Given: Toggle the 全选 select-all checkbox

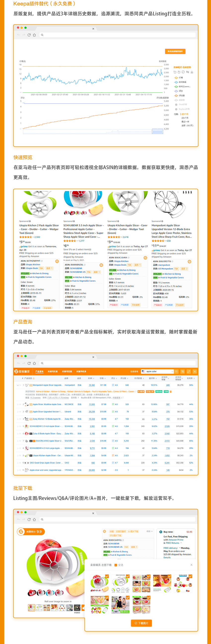Looking at the screenshot, I should [116, 565].
